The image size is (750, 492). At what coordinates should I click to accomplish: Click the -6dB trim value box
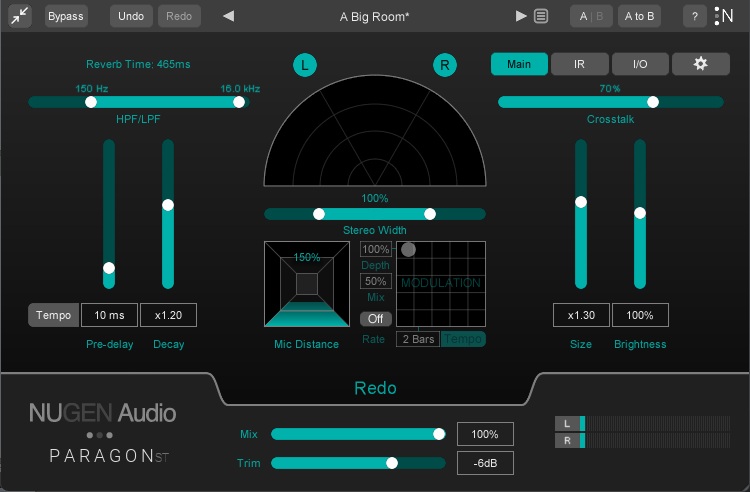tap(485, 463)
